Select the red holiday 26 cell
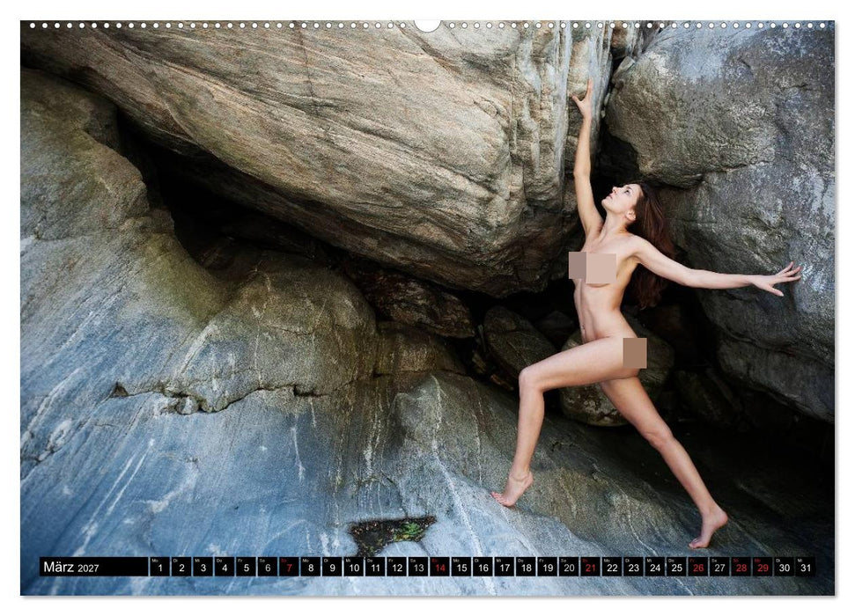This screenshot has height=616, width=855. tap(698, 567)
